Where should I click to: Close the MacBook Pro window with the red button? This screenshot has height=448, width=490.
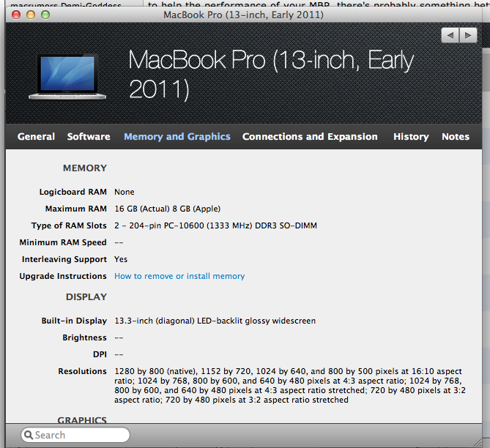point(16,15)
